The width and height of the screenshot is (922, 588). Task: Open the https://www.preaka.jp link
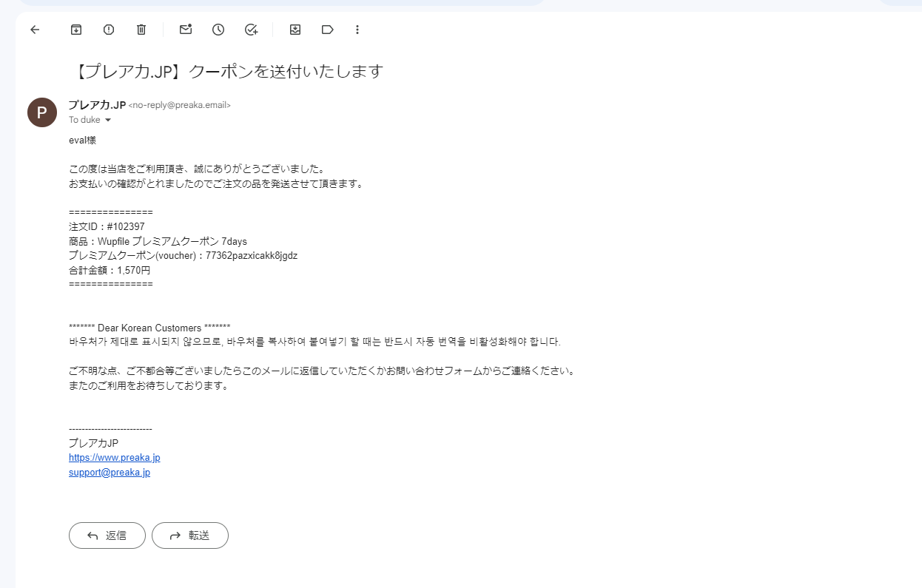[x=115, y=458]
